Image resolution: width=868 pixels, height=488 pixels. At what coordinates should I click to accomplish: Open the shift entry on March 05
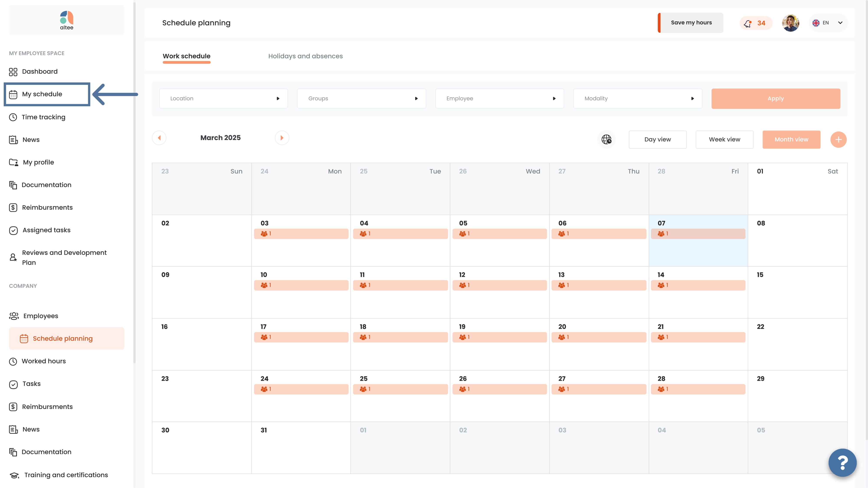(x=499, y=234)
